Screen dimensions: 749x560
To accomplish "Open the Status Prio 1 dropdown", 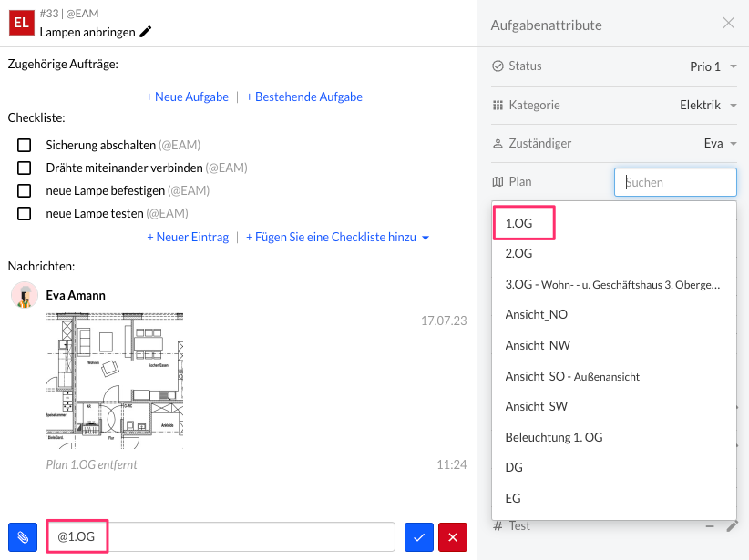I will [713, 66].
